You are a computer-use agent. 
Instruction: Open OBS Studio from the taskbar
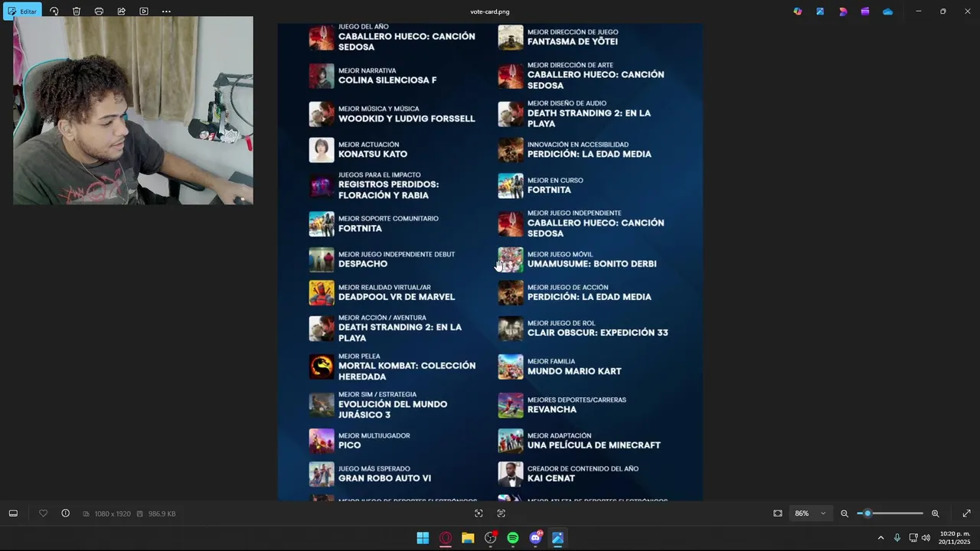tap(491, 538)
